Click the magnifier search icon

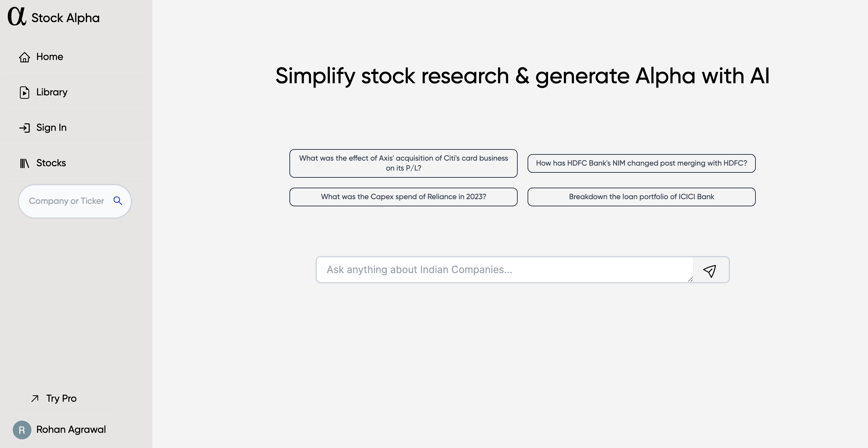tap(118, 201)
